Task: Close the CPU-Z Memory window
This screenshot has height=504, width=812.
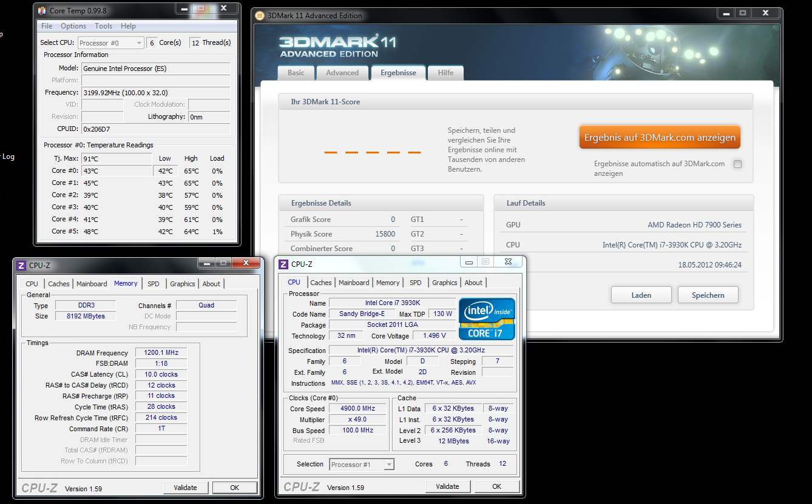Action: coord(246,263)
